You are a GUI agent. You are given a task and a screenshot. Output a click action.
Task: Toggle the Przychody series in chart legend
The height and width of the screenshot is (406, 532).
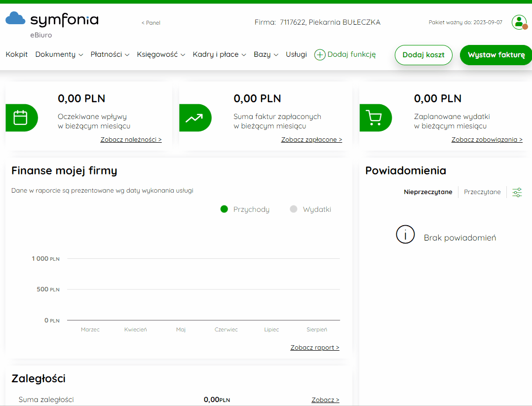(245, 209)
